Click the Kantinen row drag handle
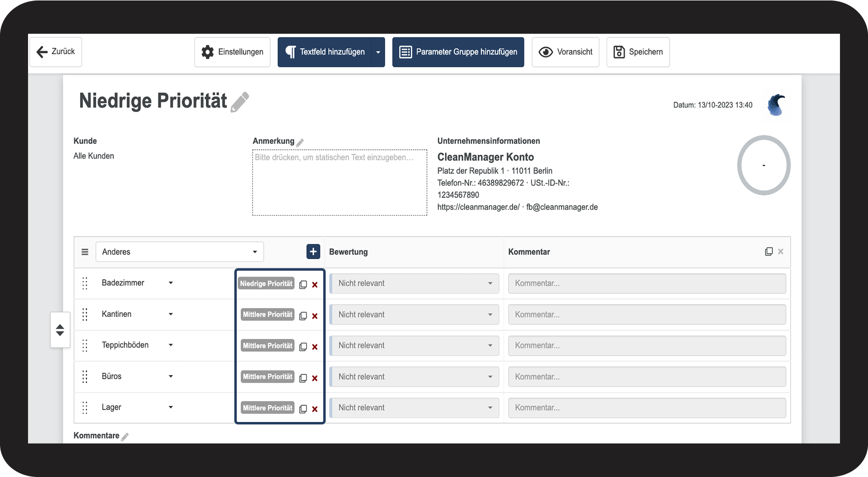Image resolution: width=868 pixels, height=477 pixels. point(85,314)
